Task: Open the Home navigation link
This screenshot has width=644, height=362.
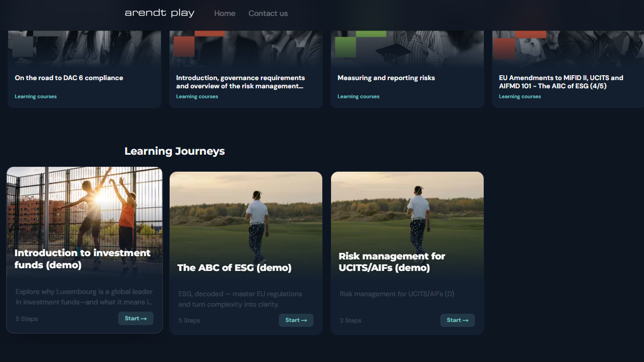Action: point(225,14)
